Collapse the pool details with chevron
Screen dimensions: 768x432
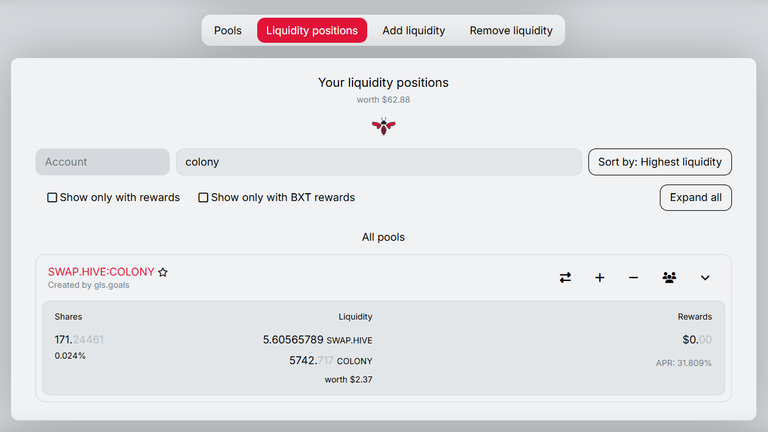coord(705,278)
